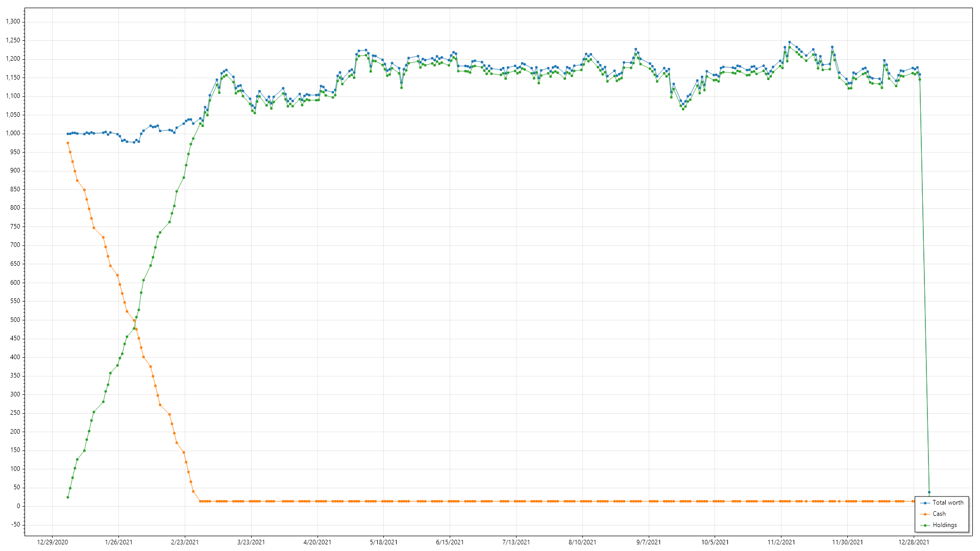Click the 2/23/2021 x-axis date label
This screenshot has height=551, width=980.
[185, 542]
